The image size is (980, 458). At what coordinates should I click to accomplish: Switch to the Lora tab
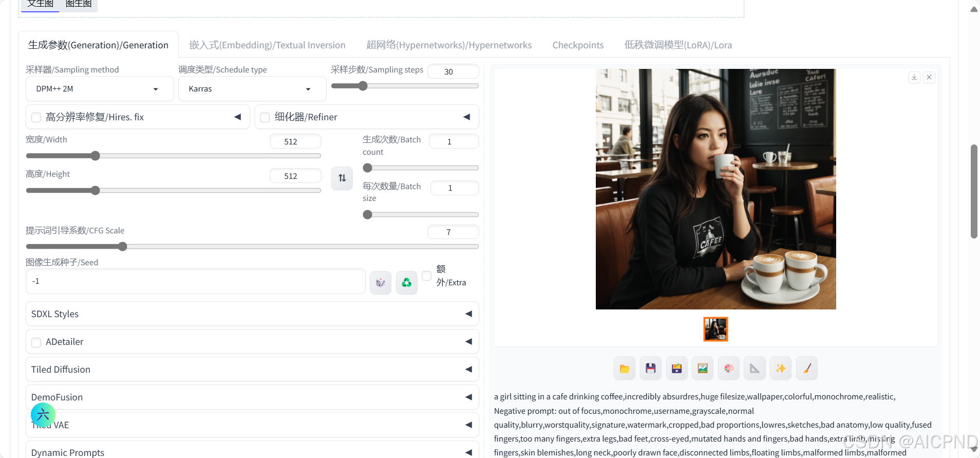(x=678, y=45)
